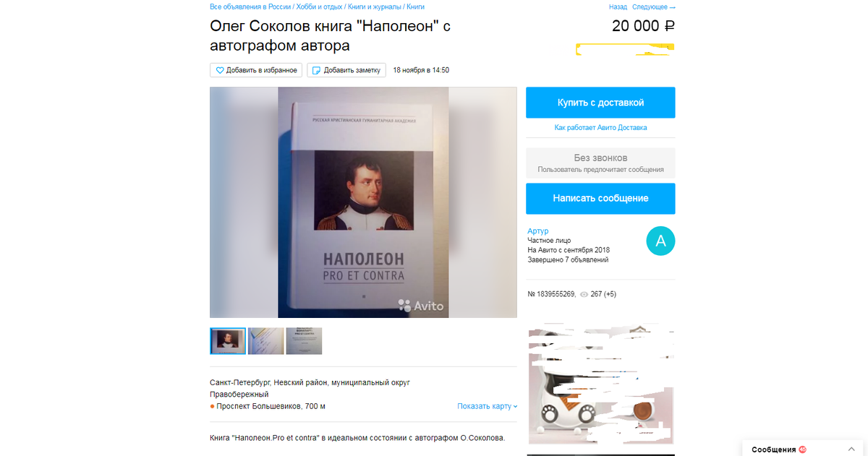
Task: Select the second photo thumbnail
Action: [x=266, y=341]
